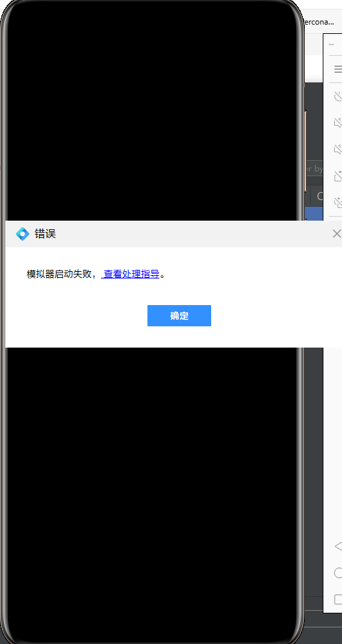This screenshot has width=342, height=644.
Task: Tap the circular Home navigation icon
Action: [338, 572]
